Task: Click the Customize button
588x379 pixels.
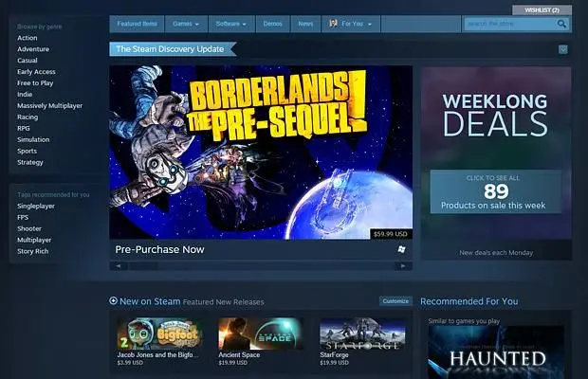Action: [395, 301]
